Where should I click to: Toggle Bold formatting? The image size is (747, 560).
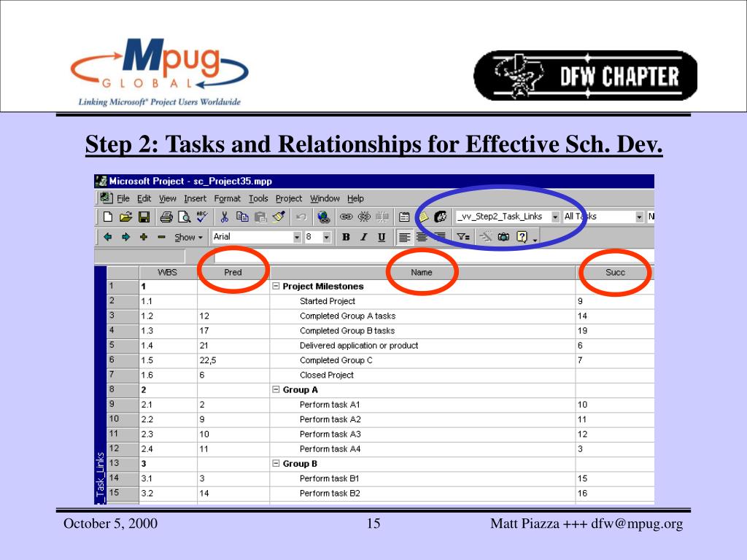pyautogui.click(x=346, y=237)
